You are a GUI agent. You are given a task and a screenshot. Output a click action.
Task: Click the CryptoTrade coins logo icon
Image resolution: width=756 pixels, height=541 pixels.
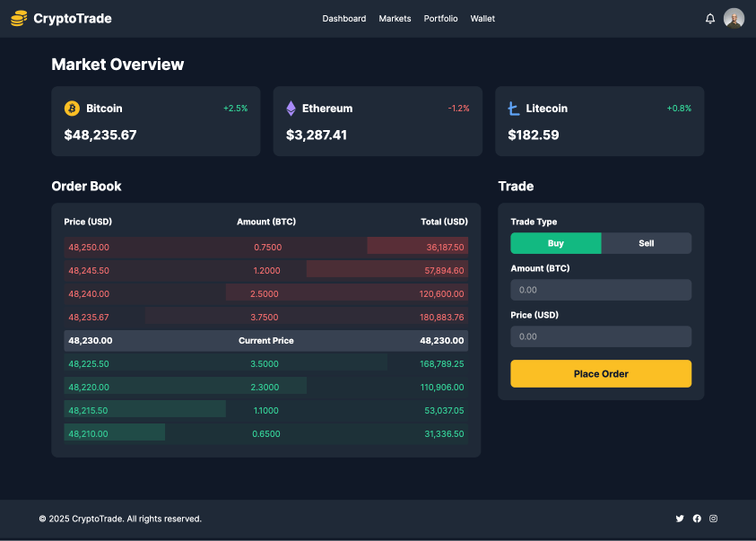click(x=19, y=18)
